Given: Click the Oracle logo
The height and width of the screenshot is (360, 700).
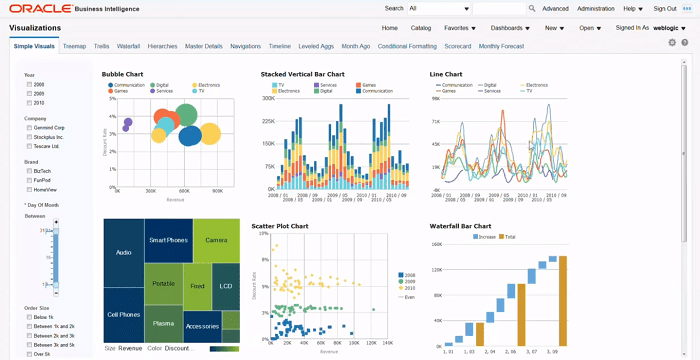Looking at the screenshot, I should coord(41,8).
